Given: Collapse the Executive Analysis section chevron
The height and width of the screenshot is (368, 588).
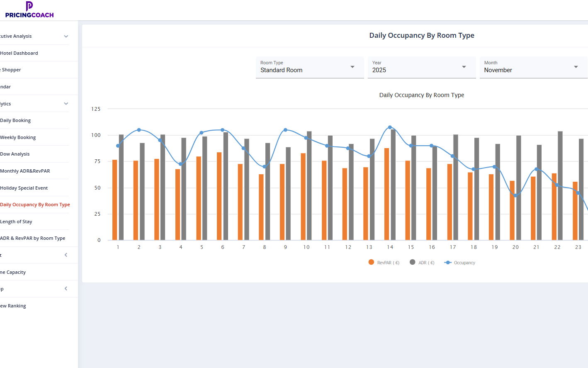Looking at the screenshot, I should tap(66, 37).
